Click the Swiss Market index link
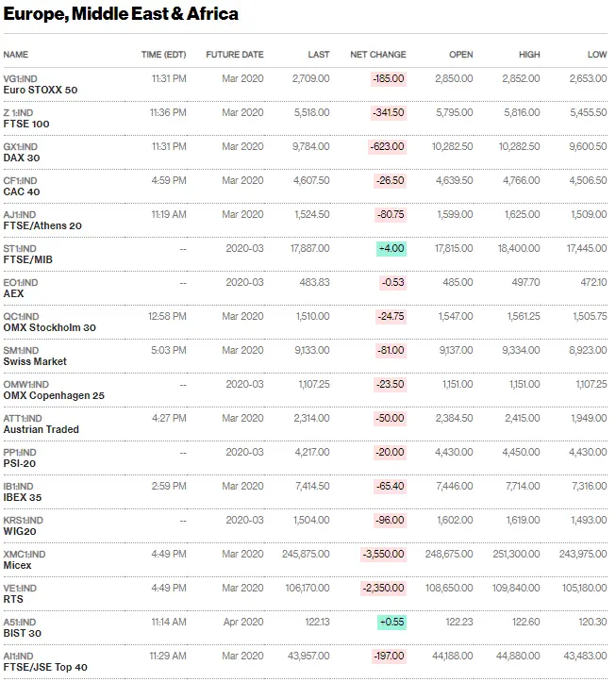This screenshot has width=616, height=682. pos(35,361)
